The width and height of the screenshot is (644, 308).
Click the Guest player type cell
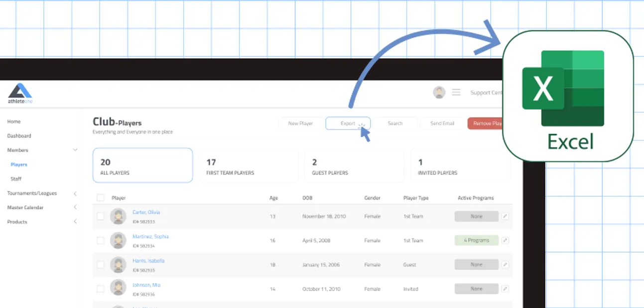[409, 265]
